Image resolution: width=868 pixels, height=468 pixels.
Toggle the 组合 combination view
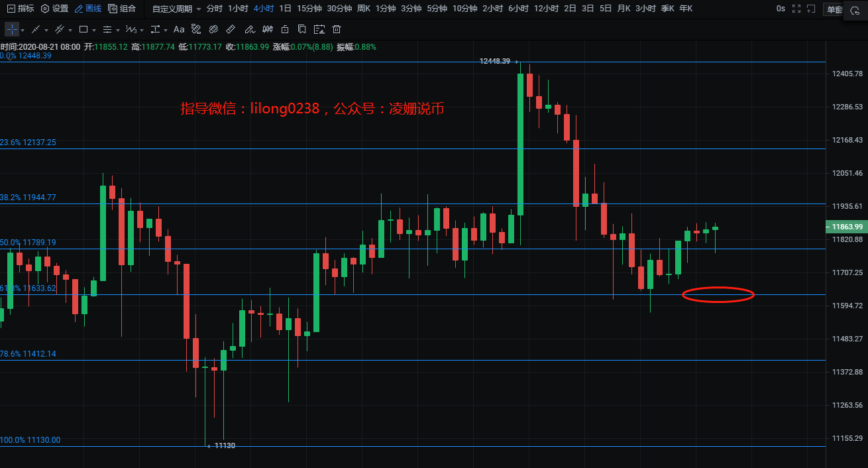pos(122,9)
